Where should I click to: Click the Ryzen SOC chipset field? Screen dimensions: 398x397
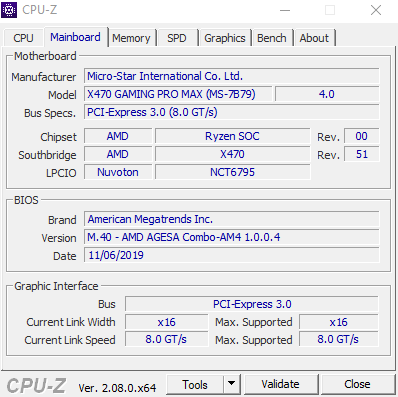click(232, 136)
